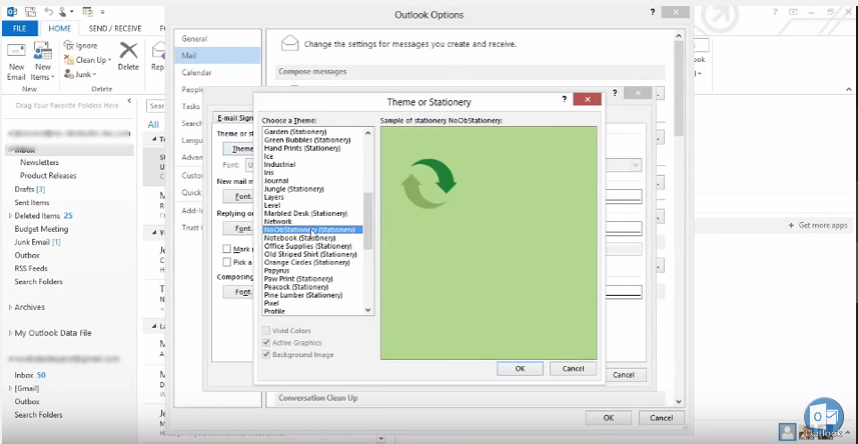Toggle the Vivid Colors checkbox
Image resolution: width=858 pixels, height=444 pixels.
click(266, 331)
